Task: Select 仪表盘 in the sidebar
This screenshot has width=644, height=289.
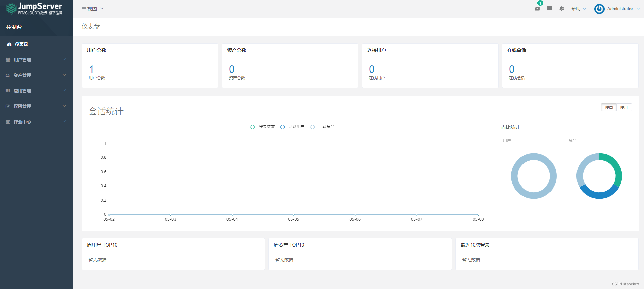Action: pyautogui.click(x=36, y=44)
